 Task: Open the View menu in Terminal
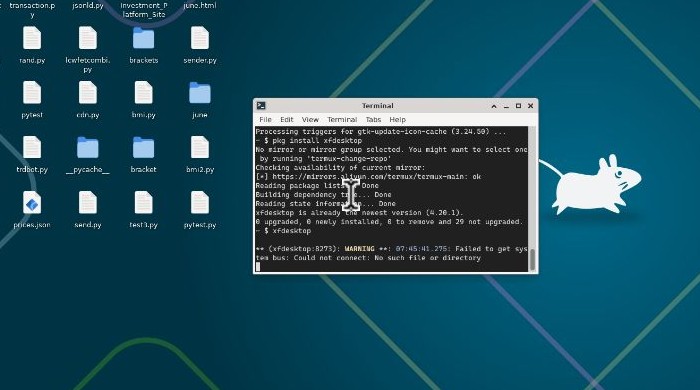(310, 120)
